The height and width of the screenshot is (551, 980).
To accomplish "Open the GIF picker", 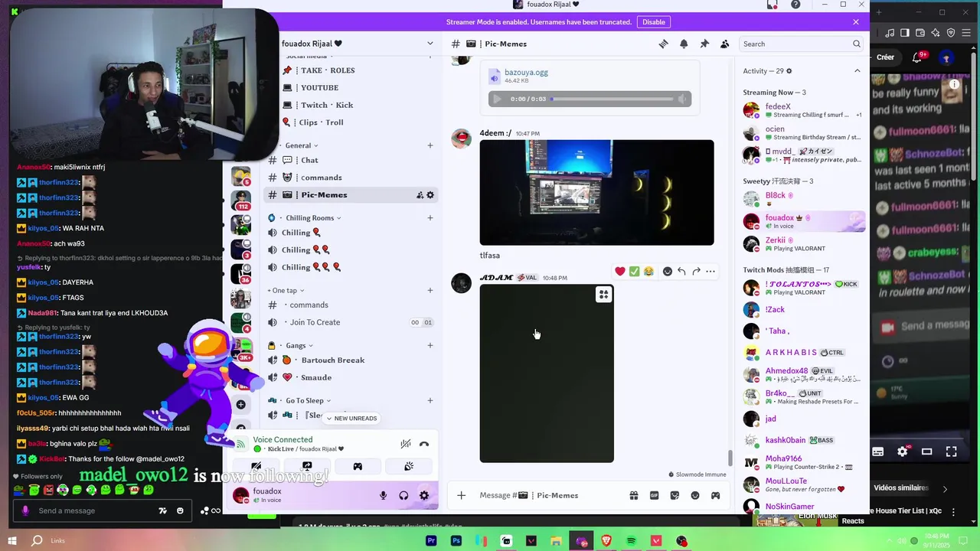I will (654, 495).
